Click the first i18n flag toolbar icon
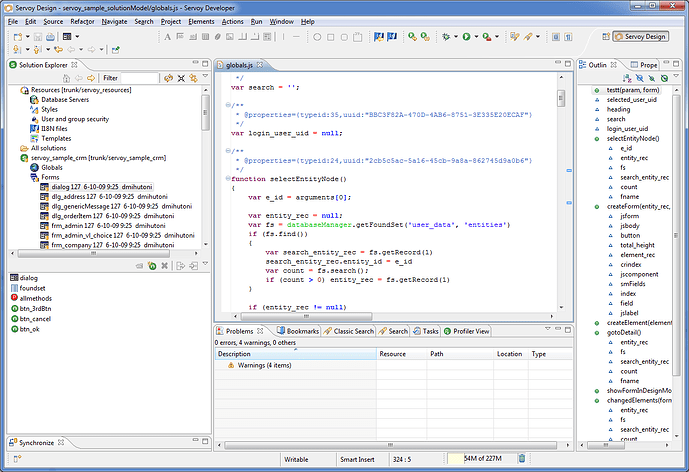The height and width of the screenshot is (472, 689). click(378, 37)
